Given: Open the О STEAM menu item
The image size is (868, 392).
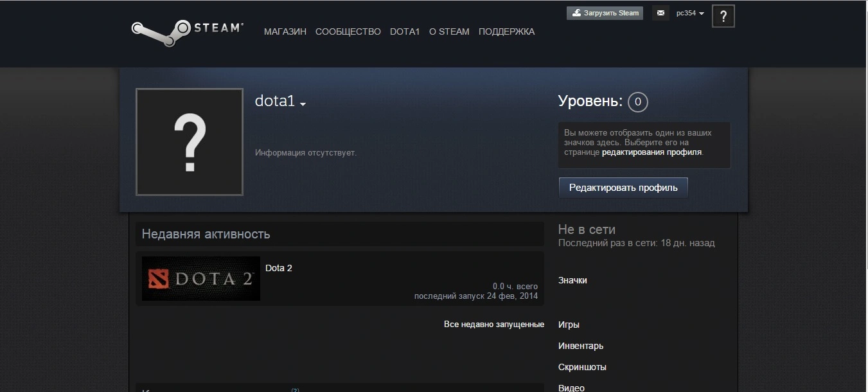Looking at the screenshot, I should [x=449, y=31].
